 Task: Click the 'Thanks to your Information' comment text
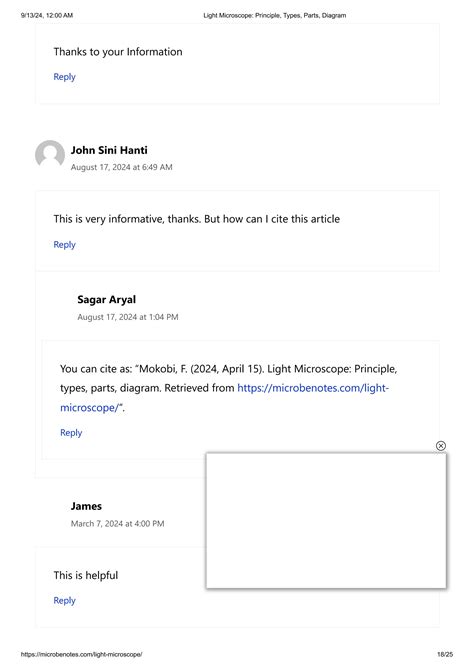[118, 52]
